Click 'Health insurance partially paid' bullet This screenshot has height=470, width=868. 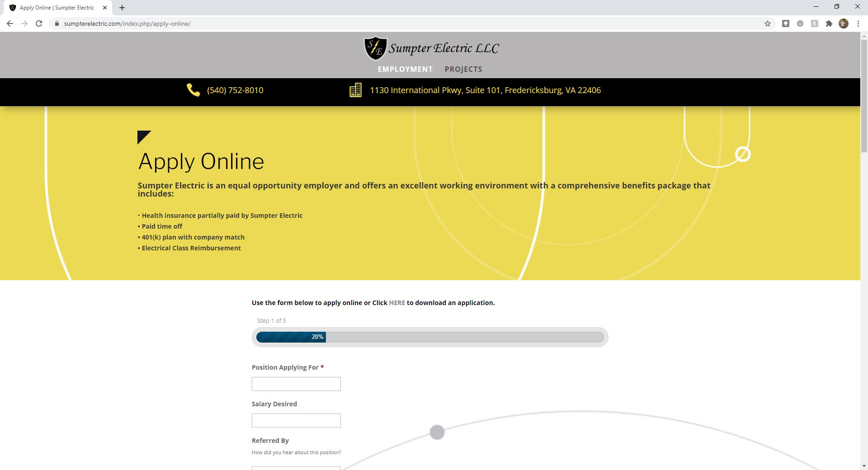[x=220, y=216]
